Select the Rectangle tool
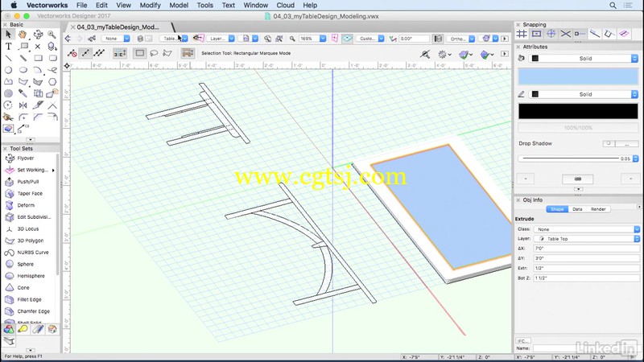This screenshot has width=644, height=362. tap(38, 58)
